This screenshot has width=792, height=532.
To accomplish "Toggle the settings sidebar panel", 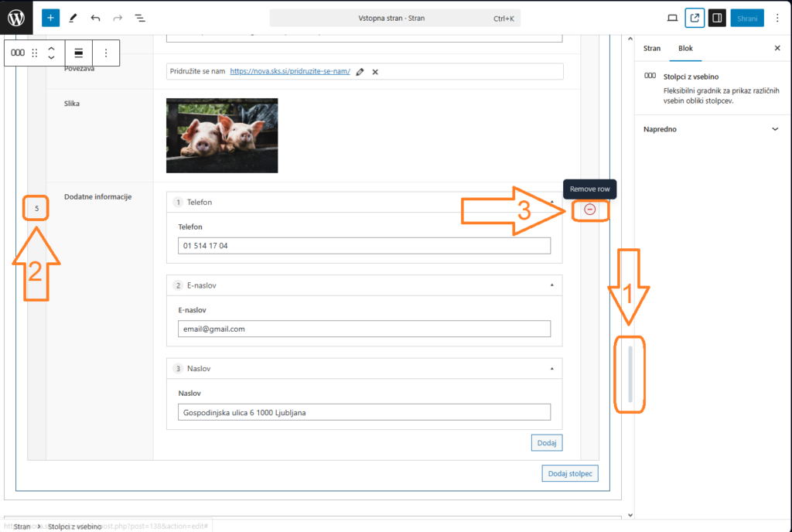I will pos(717,18).
